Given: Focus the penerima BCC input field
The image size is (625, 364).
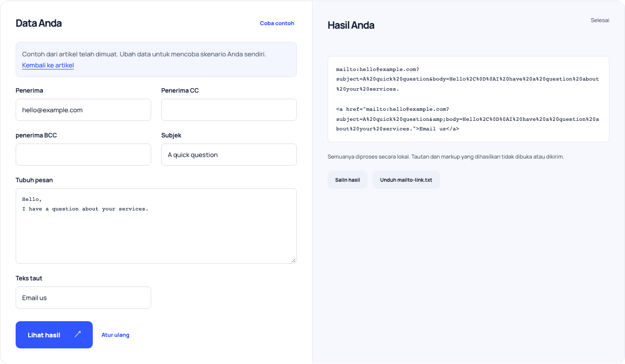Looking at the screenshot, I should [83, 155].
